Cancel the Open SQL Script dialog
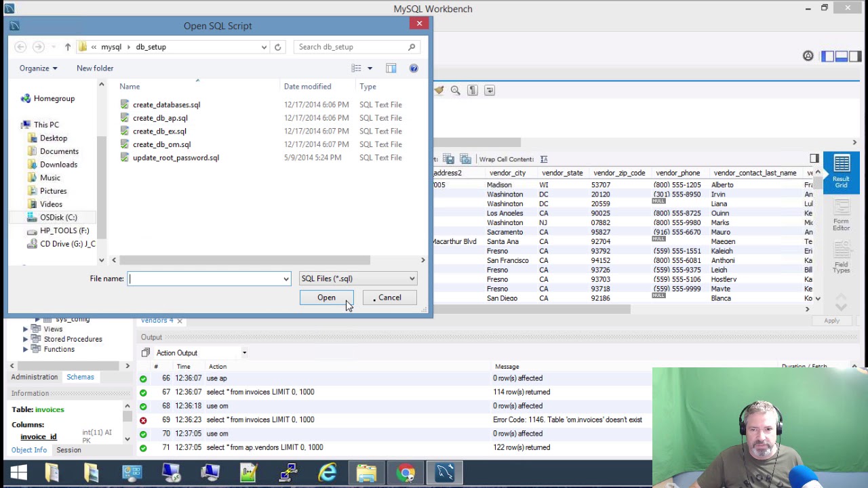 click(x=389, y=298)
